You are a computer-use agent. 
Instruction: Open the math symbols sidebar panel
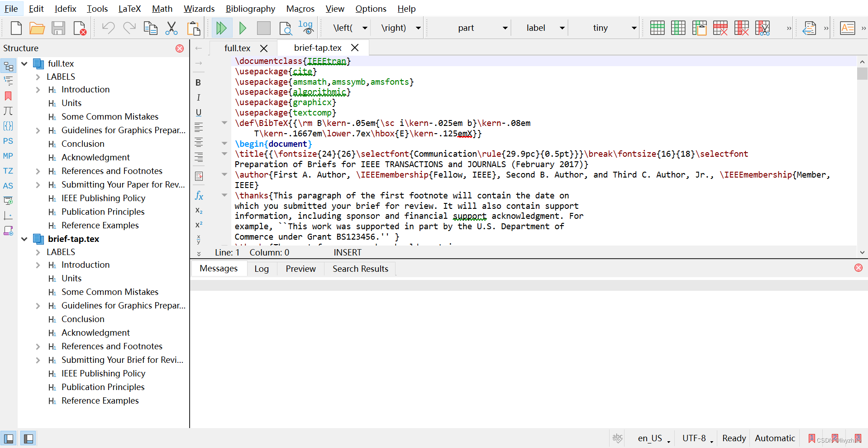[8, 111]
